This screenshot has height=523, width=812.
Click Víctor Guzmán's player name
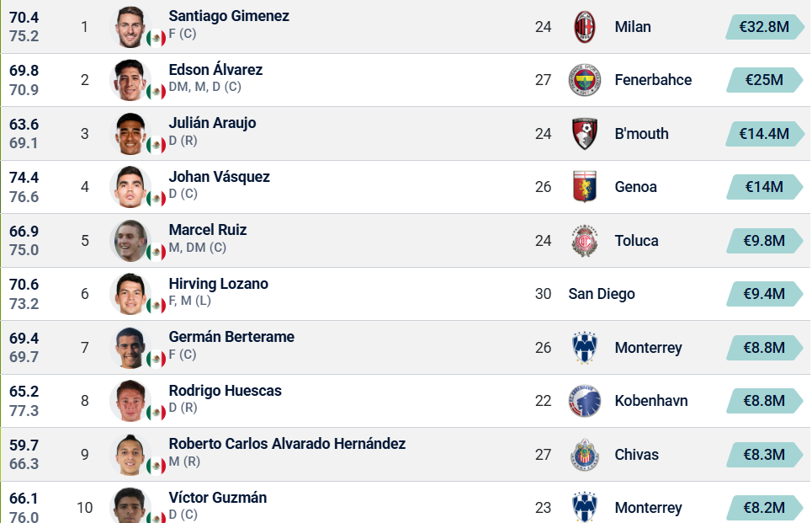tap(218, 498)
